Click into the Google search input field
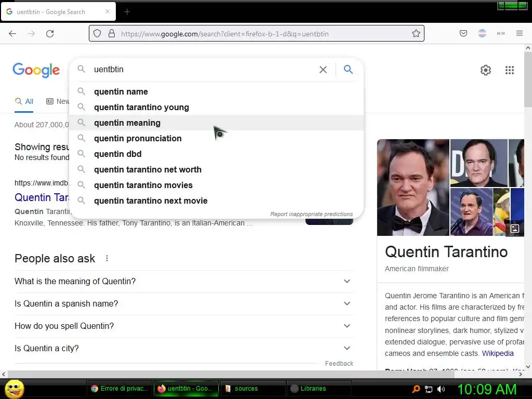532x399 pixels. tap(204, 70)
